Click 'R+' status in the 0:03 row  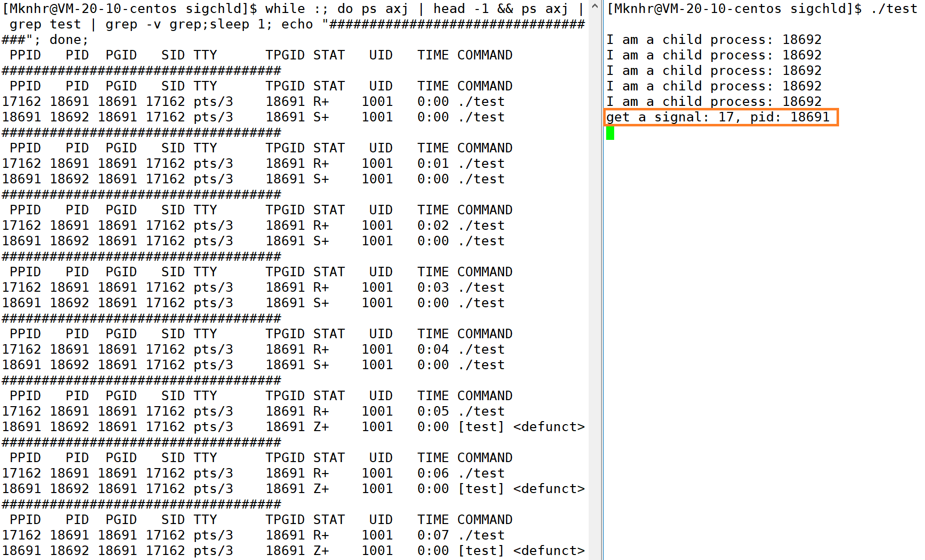[321, 288]
